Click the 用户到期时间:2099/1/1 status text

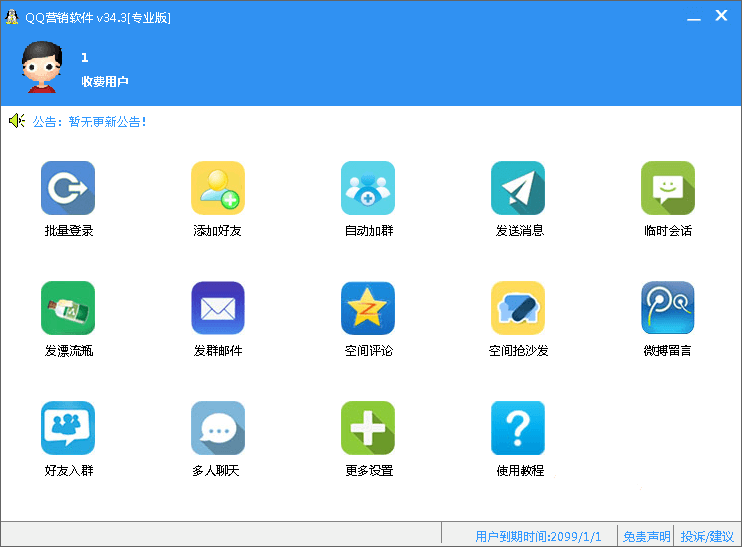pos(538,536)
